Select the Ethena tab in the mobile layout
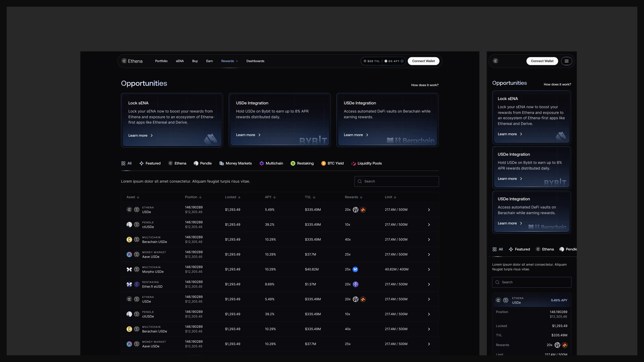The image size is (644, 362). pyautogui.click(x=545, y=249)
